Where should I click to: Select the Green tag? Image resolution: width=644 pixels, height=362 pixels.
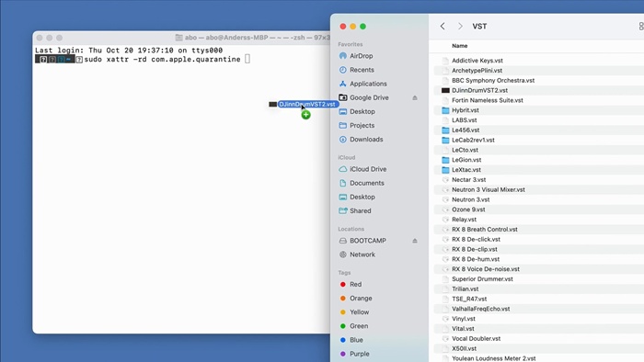click(x=359, y=326)
